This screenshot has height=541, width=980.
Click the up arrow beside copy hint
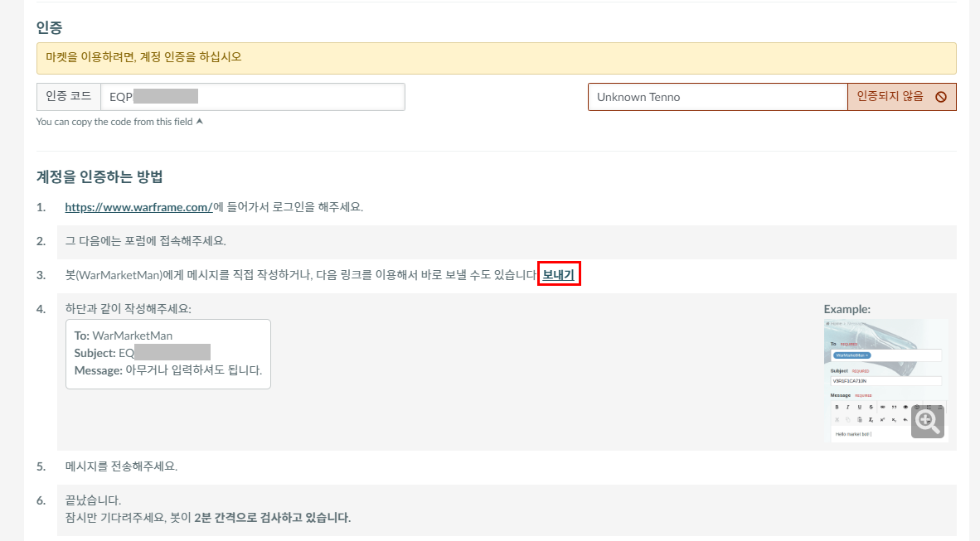click(x=199, y=121)
